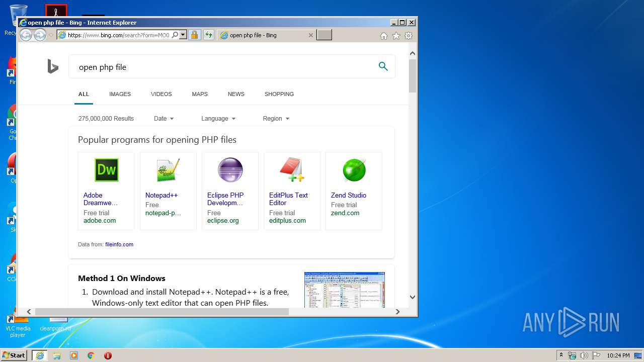
Task: Click the horizontal scrollbar left arrow
Action: [x=29, y=312]
